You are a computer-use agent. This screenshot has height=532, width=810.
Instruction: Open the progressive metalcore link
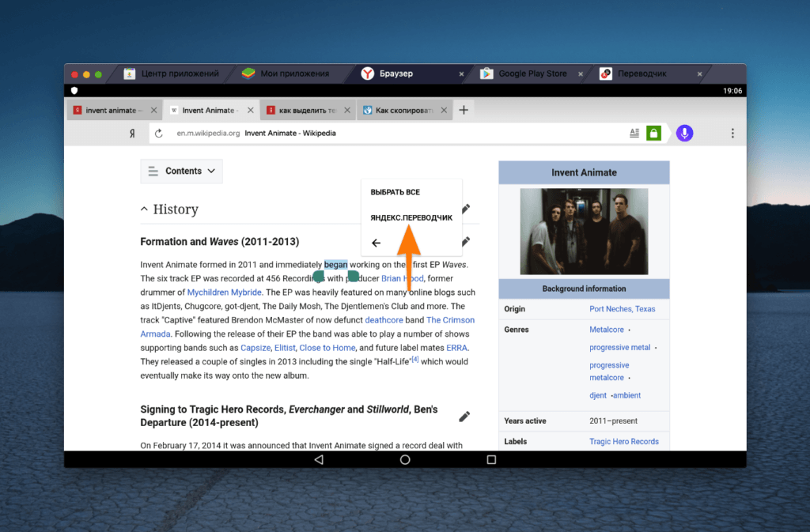pyautogui.click(x=609, y=372)
